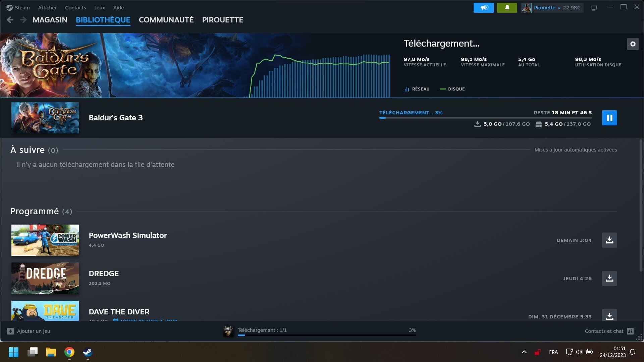Download PowerWash Simulator update now

coord(609,240)
